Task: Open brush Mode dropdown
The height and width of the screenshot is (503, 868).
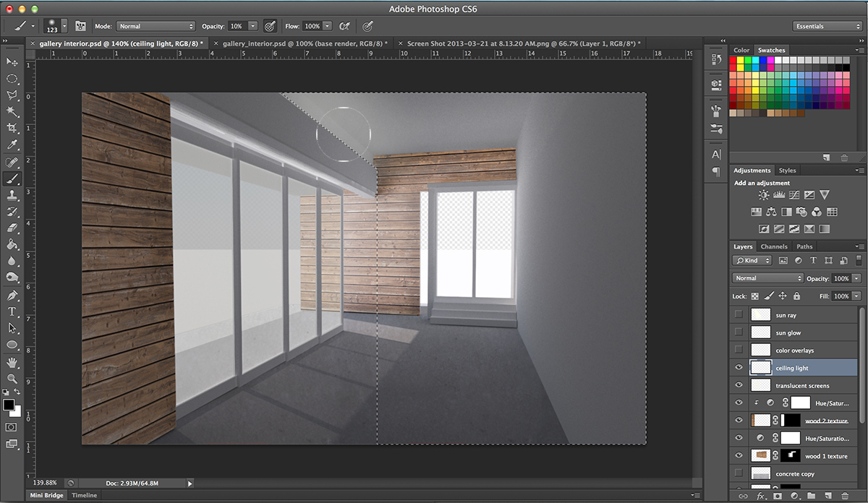Action: (156, 26)
